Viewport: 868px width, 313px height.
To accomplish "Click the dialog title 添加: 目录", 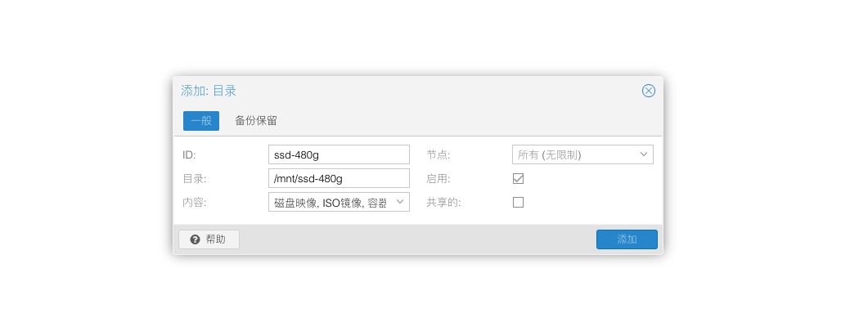I will click(209, 91).
